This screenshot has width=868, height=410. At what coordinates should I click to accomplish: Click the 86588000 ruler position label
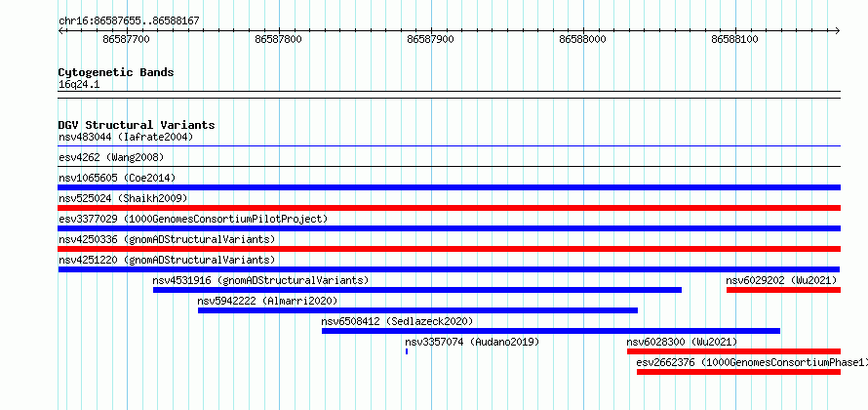tap(583, 39)
